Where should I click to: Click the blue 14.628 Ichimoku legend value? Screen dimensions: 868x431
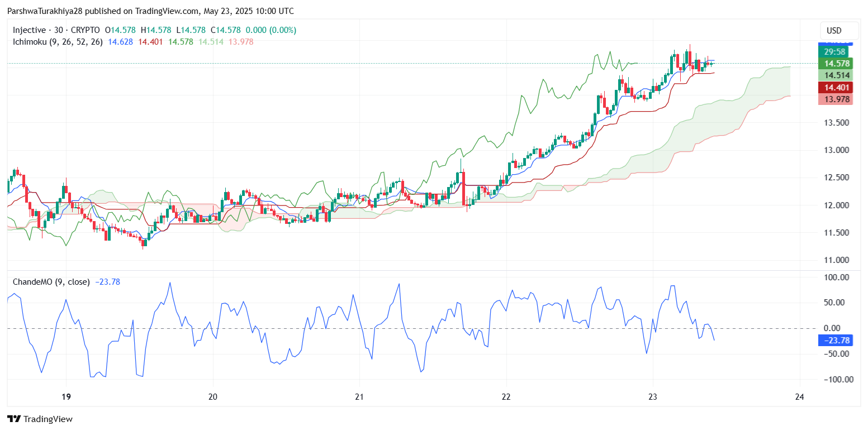click(x=120, y=42)
